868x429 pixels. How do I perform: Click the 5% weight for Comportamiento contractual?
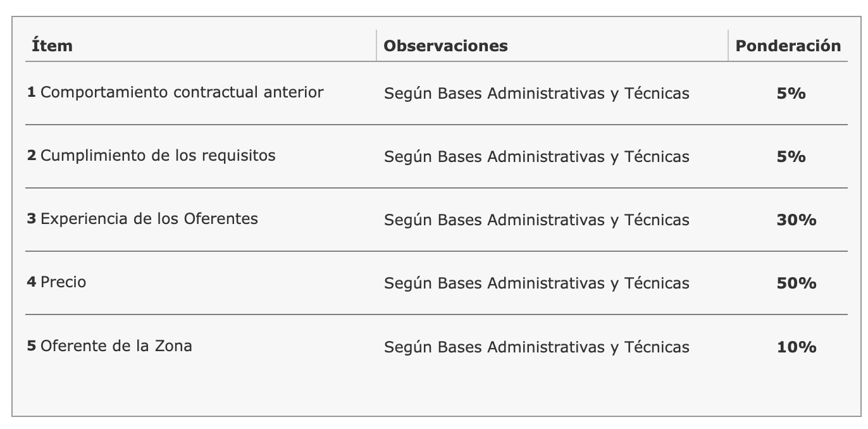coord(791,94)
